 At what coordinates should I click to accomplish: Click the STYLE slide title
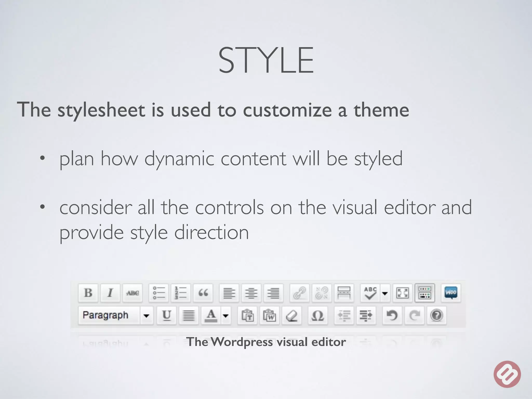pos(266,60)
